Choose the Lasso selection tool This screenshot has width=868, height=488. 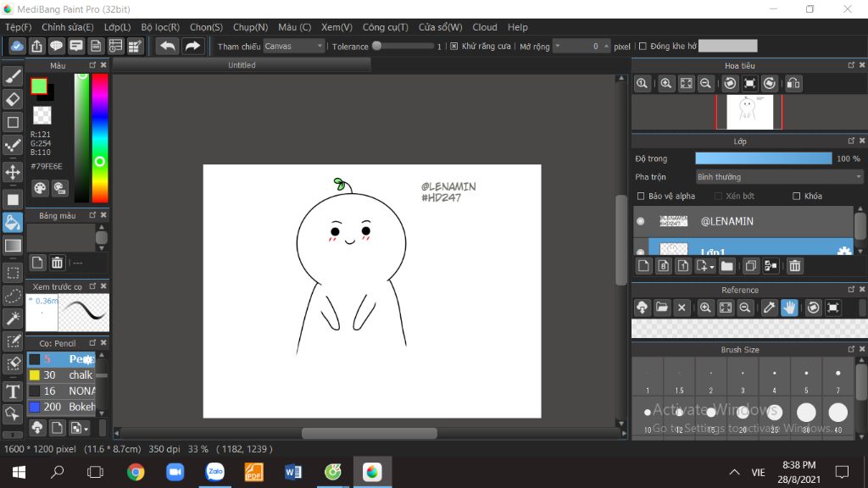pos(13,296)
